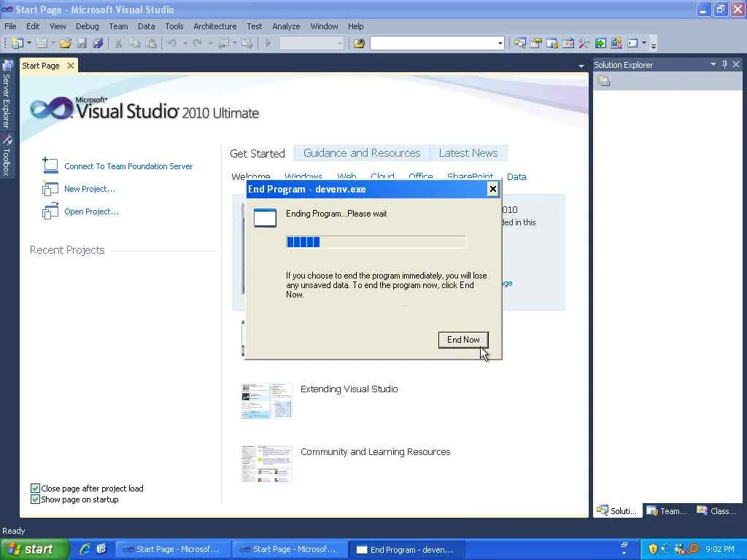Switch to the Class View bottom tab

[716, 510]
